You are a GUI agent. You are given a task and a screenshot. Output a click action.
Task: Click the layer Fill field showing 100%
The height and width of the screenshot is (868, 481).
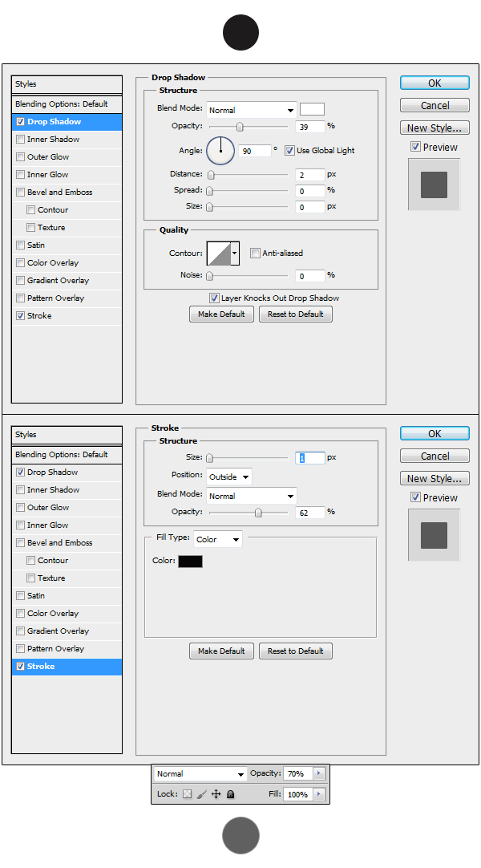pos(298,794)
